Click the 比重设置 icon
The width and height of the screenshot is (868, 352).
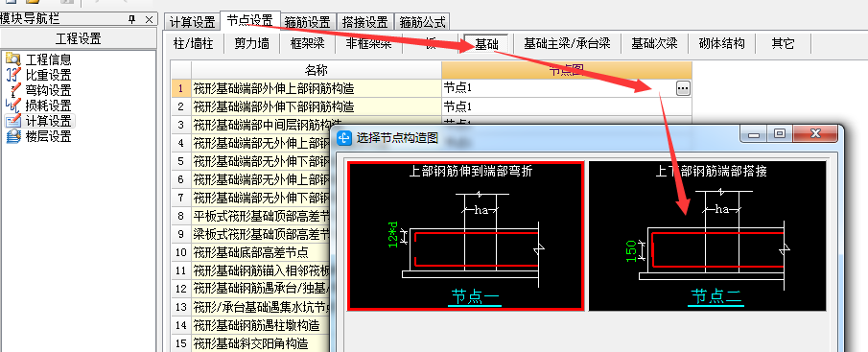pyautogui.click(x=13, y=75)
